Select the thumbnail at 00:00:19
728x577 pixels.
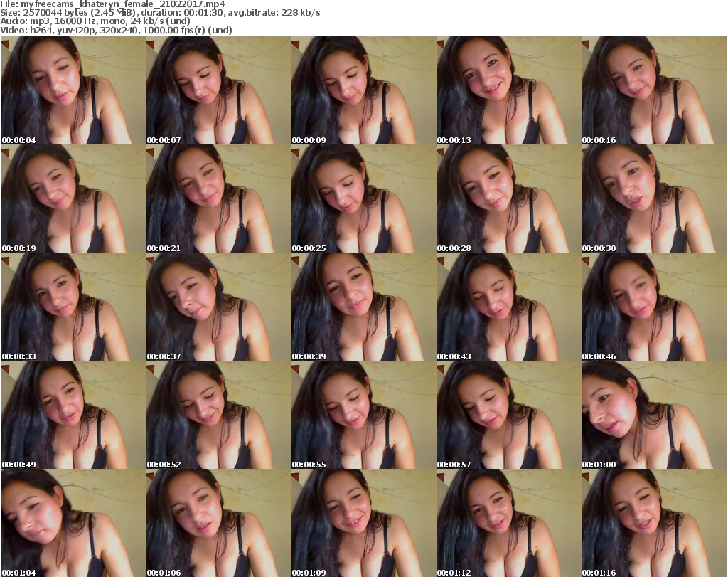pyautogui.click(x=73, y=198)
